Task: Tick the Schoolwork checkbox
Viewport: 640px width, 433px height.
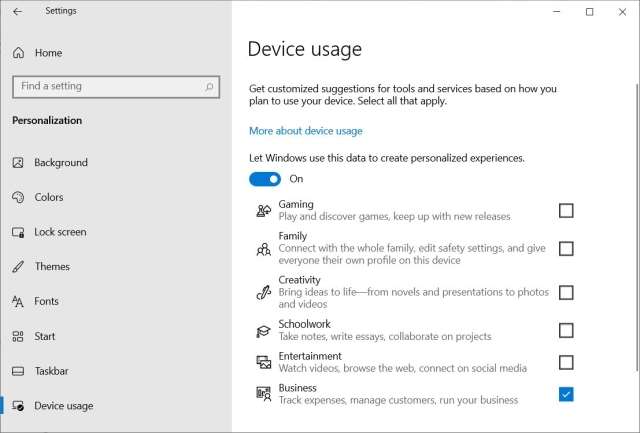Action: [x=566, y=330]
